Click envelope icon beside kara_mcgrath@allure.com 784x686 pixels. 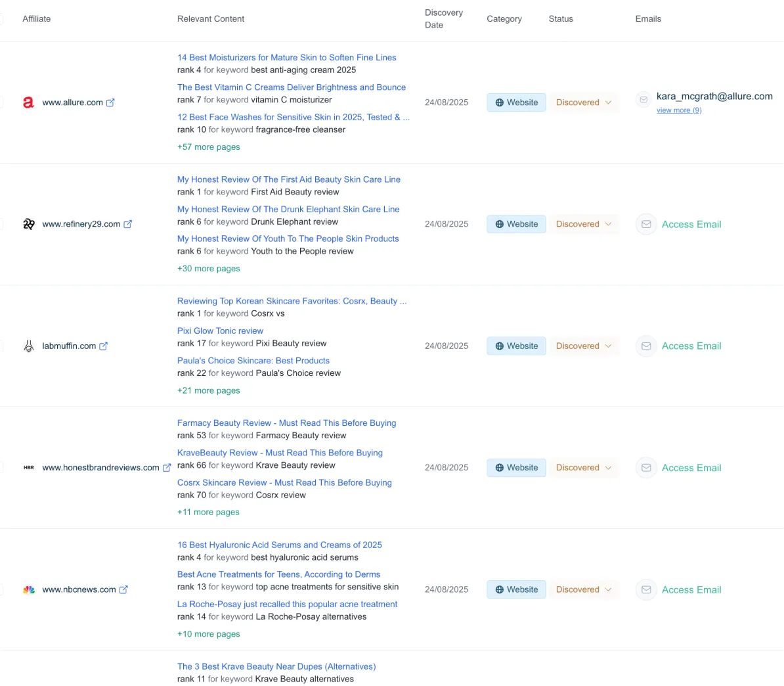point(643,100)
